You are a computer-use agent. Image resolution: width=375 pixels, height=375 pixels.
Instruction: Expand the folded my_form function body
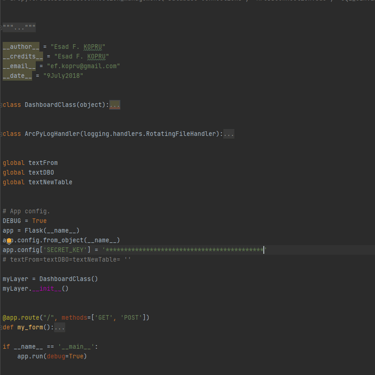click(x=60, y=328)
